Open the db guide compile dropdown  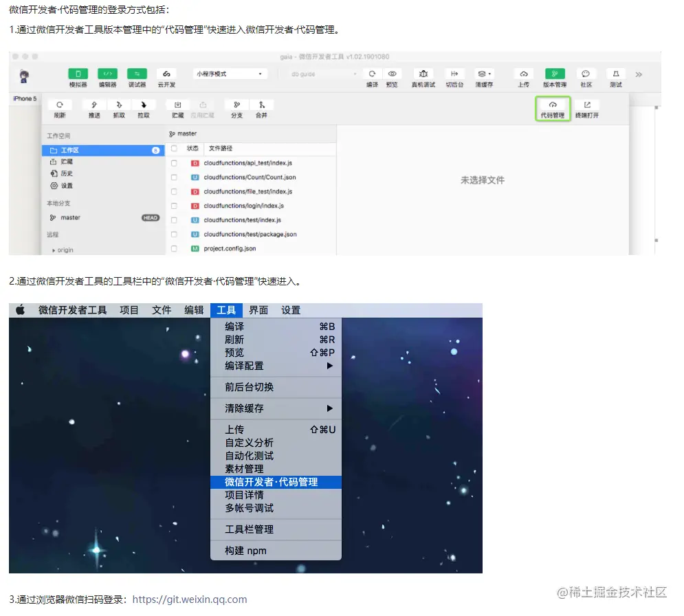coord(322,74)
